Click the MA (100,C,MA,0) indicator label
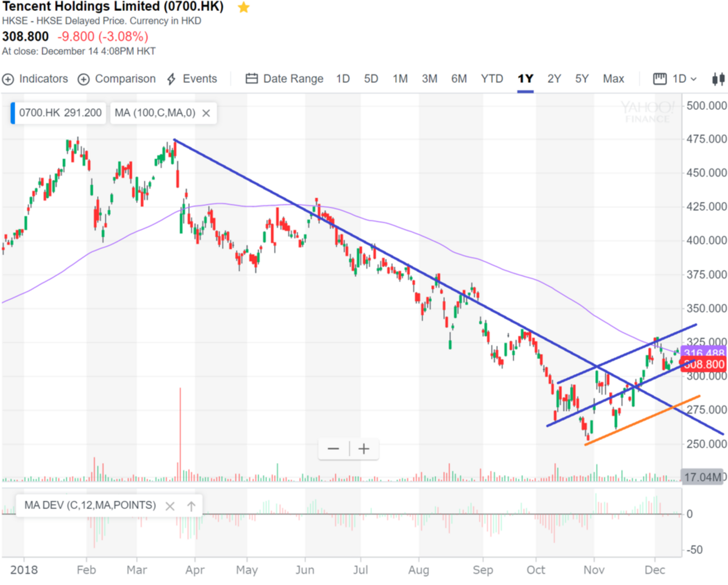 point(155,113)
